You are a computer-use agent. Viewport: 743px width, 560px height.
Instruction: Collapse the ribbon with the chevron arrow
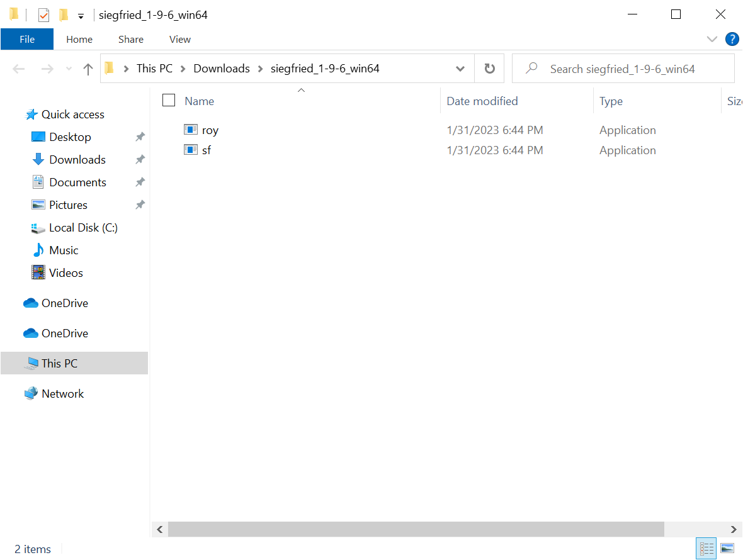coord(712,39)
